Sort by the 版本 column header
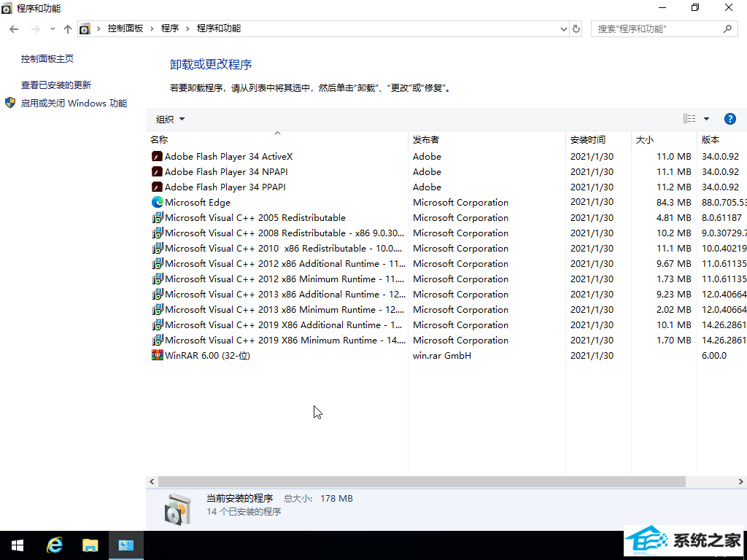The height and width of the screenshot is (560, 747). 721,139
